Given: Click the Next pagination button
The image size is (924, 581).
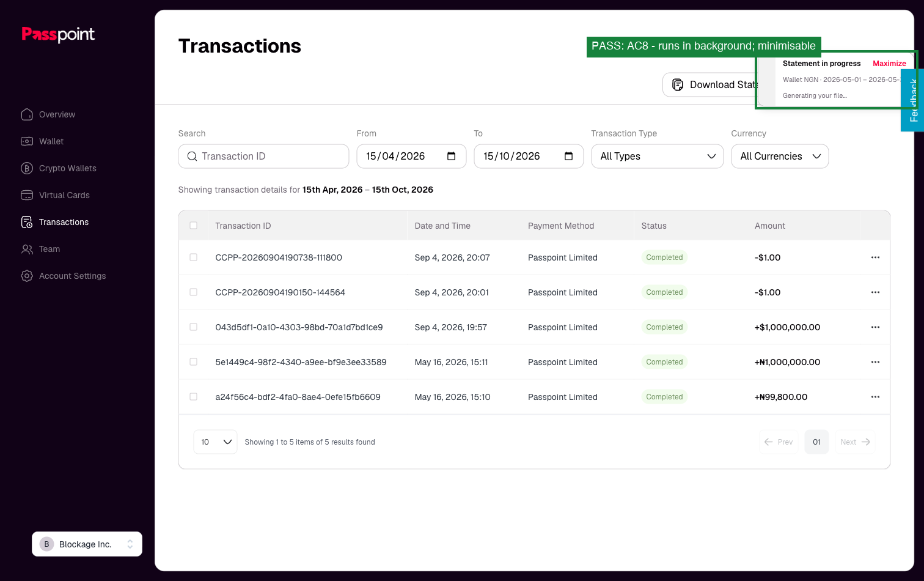Looking at the screenshot, I should [x=855, y=442].
